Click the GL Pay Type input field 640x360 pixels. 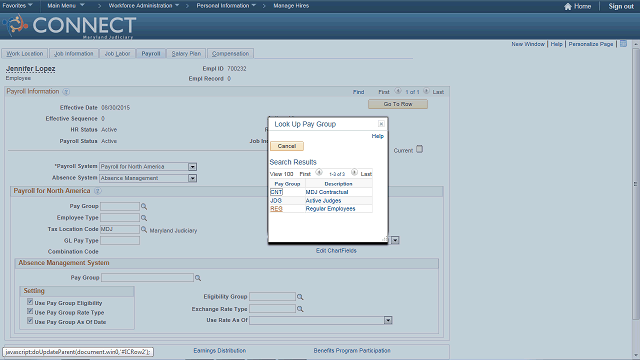point(120,240)
